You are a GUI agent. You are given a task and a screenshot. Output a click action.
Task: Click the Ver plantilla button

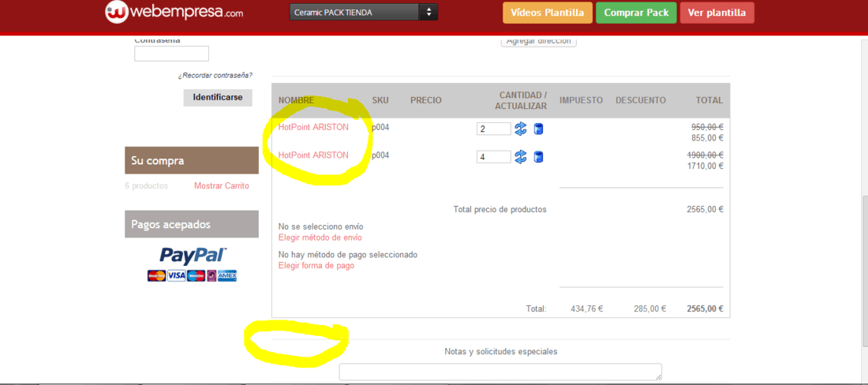pyautogui.click(x=716, y=13)
